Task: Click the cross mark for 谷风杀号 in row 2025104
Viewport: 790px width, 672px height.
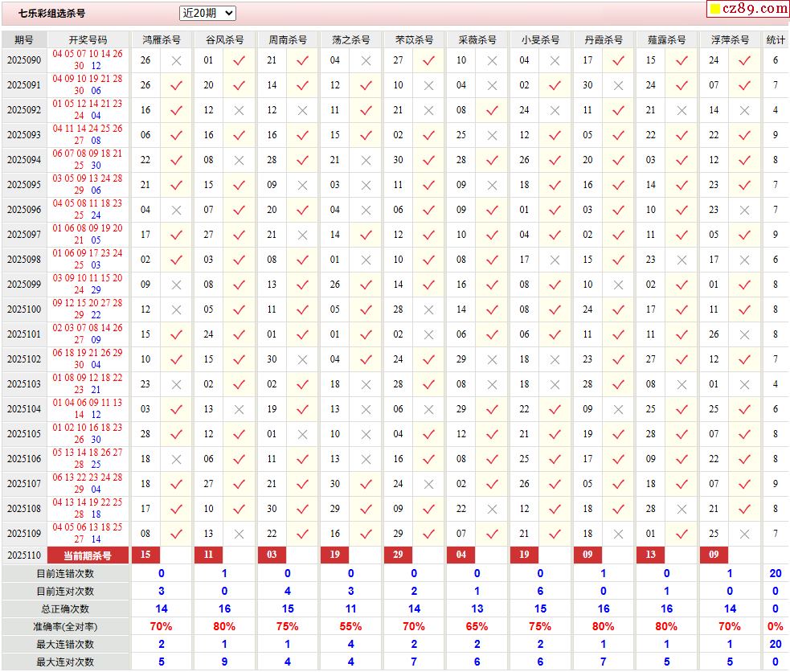Action: 239,410
